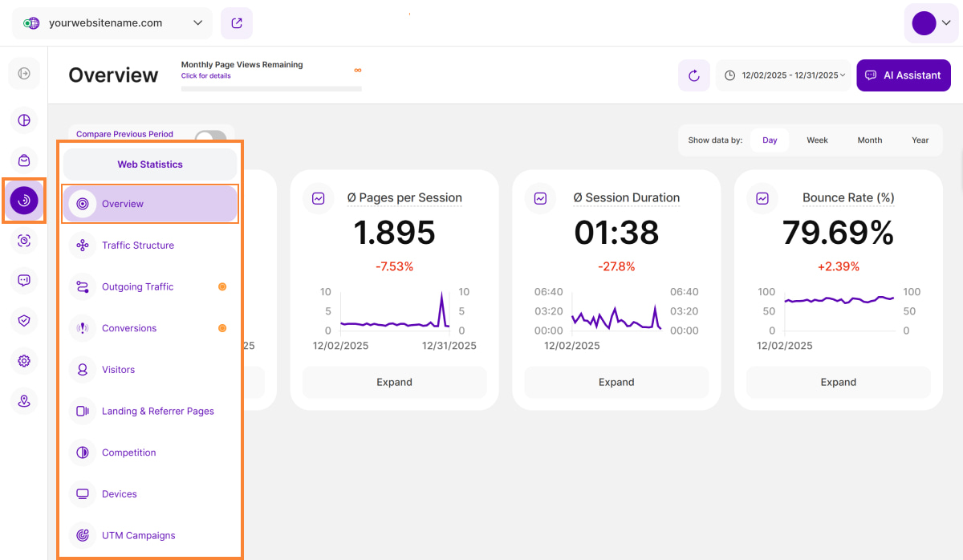Screen dimensions: 963x560
Task: Open the date range picker dropdown
Action: coord(783,75)
